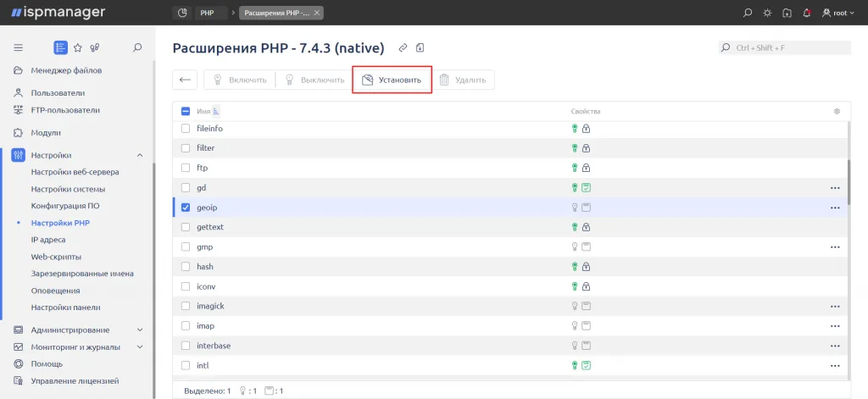Check the filter extension checkbox
Image resolution: width=868 pixels, height=399 pixels.
tap(186, 148)
